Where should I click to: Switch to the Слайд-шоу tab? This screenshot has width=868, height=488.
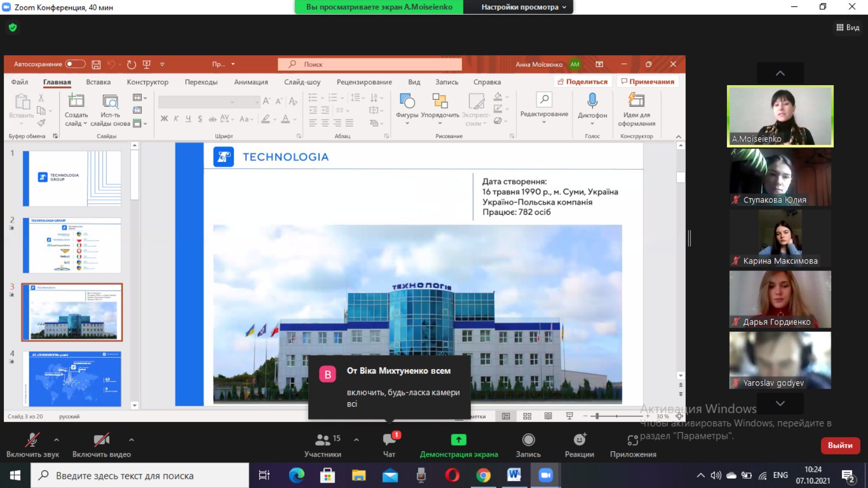302,82
